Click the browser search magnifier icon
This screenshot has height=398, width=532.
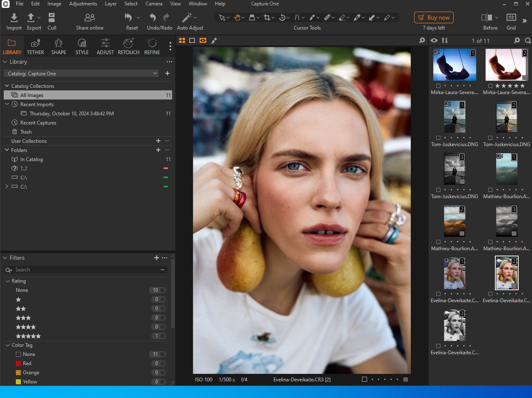[x=528, y=40]
